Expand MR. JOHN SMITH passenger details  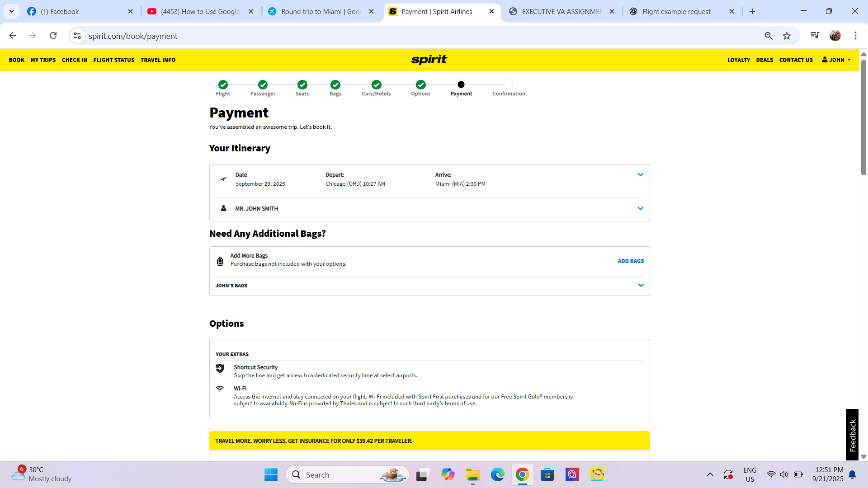640,208
